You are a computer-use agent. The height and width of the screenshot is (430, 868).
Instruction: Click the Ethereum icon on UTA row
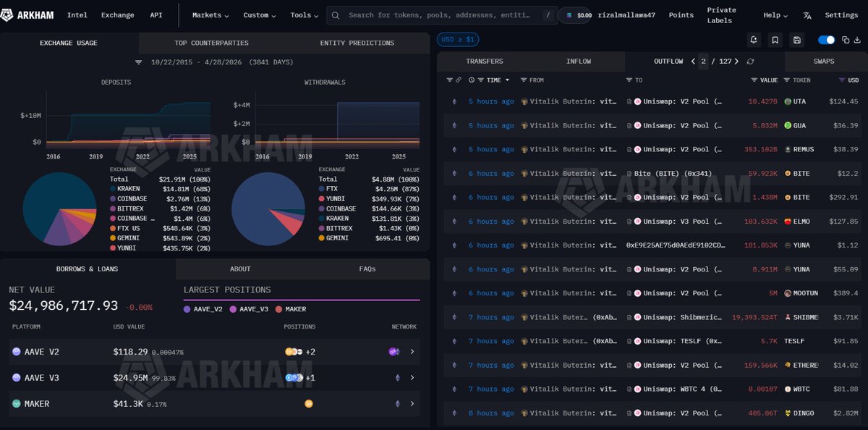(454, 101)
